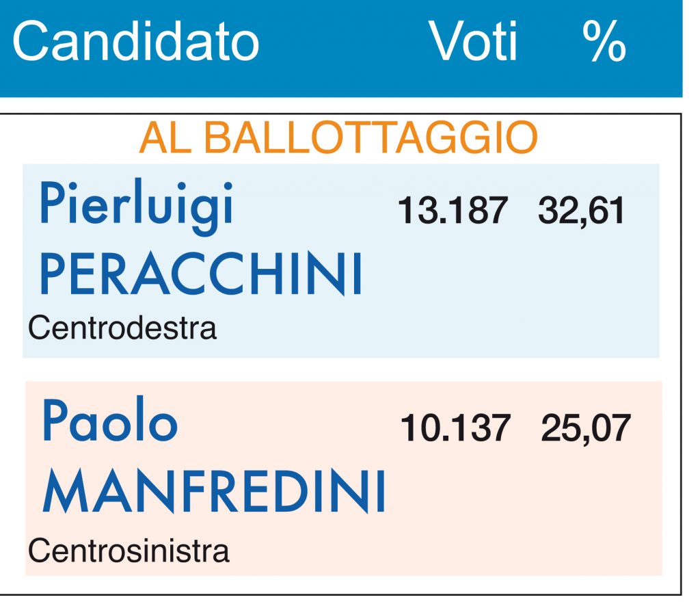Click the white gap between the two candidate rows
Image resolution: width=700 pixels, height=604 pixels.
[342, 369]
